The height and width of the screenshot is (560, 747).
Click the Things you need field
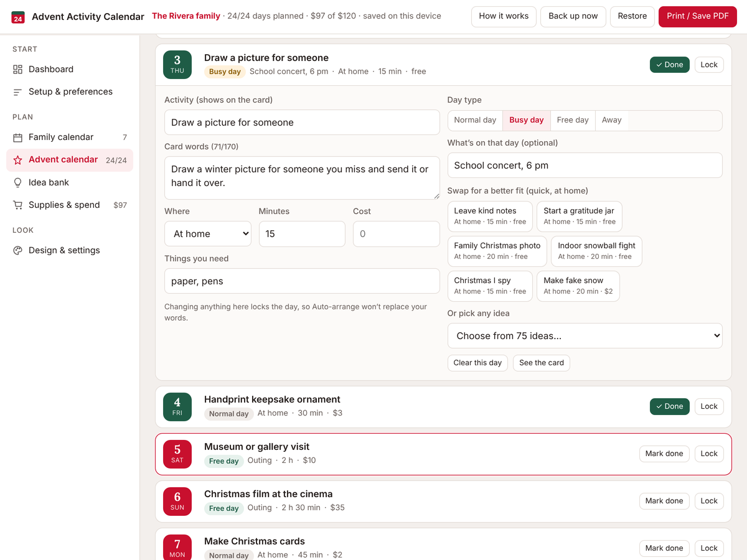[x=302, y=281]
